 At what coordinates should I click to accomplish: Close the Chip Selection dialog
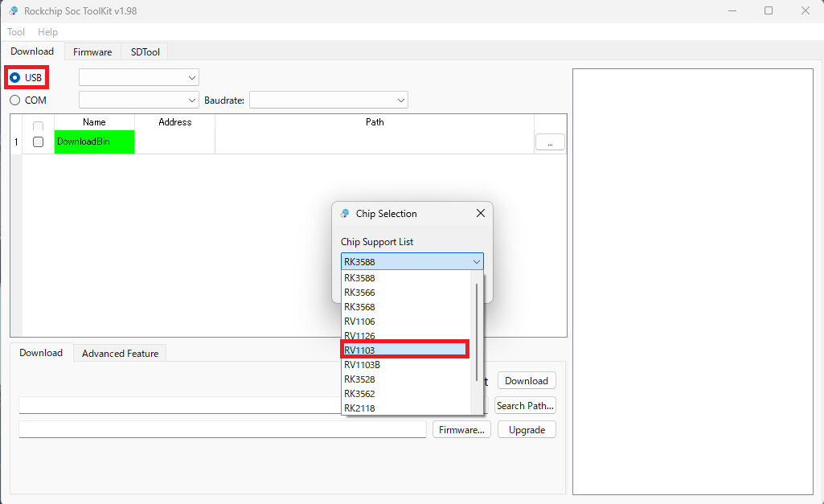[x=481, y=214]
